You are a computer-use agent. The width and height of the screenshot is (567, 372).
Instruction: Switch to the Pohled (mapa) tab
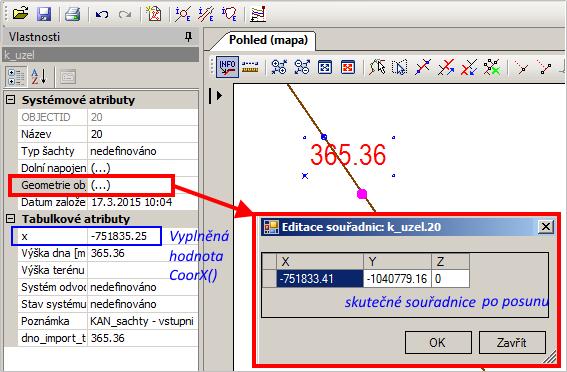[x=268, y=40]
